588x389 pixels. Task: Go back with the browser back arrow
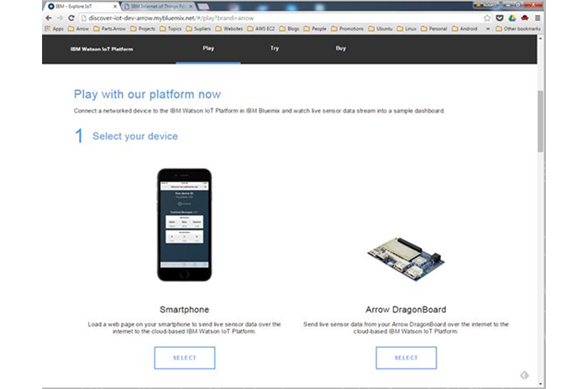[49, 18]
